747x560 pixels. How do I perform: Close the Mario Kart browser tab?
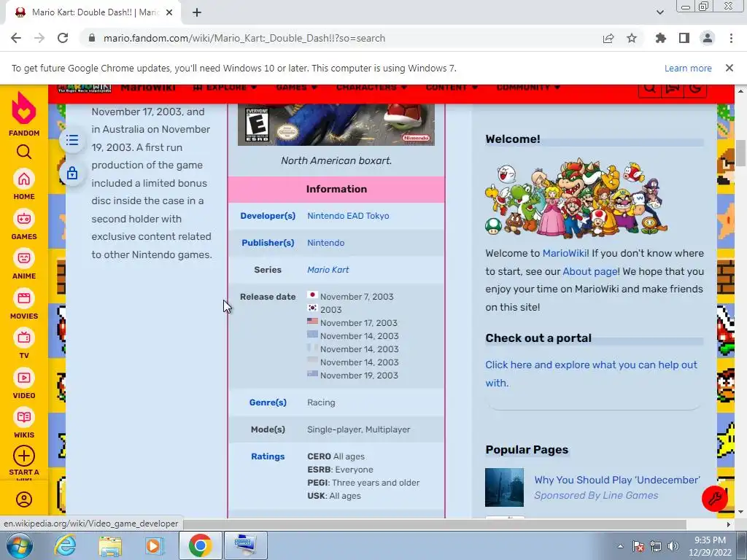[x=169, y=12]
